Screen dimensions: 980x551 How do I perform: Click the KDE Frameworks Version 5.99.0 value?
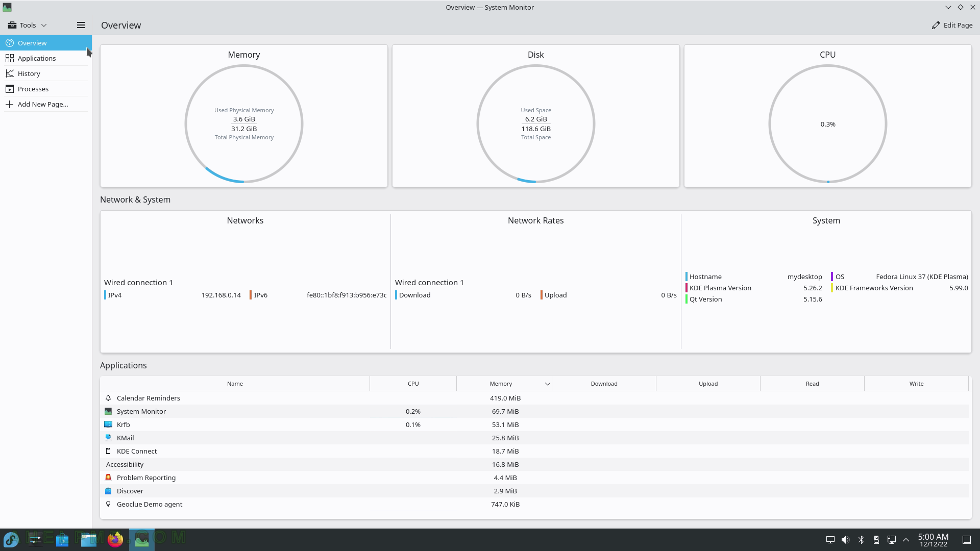(x=959, y=288)
